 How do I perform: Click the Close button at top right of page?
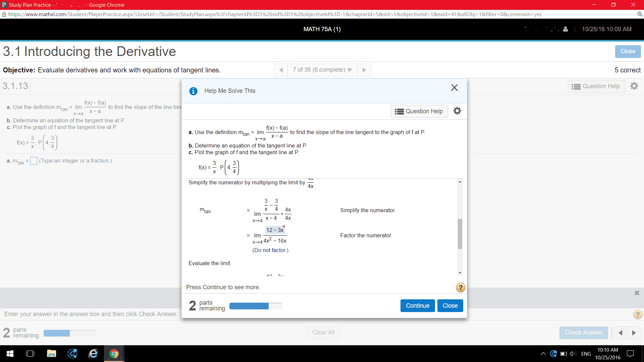(x=628, y=51)
